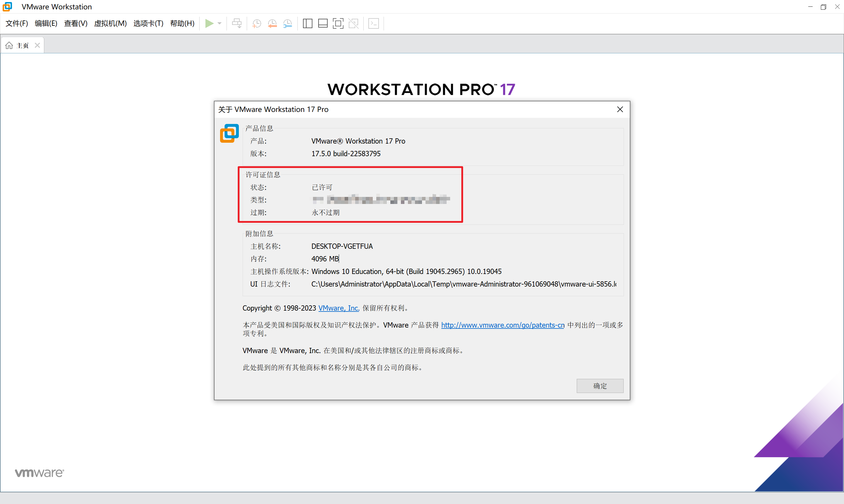Viewport: 844px width, 504px height.
Task: Toggle the thumbnail bar icon
Action: (323, 23)
